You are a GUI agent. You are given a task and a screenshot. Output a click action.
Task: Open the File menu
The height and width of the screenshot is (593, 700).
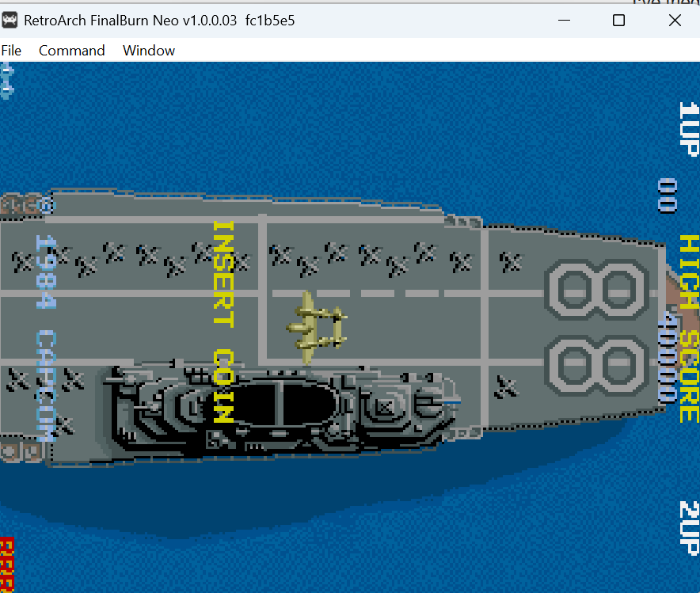tap(11, 51)
